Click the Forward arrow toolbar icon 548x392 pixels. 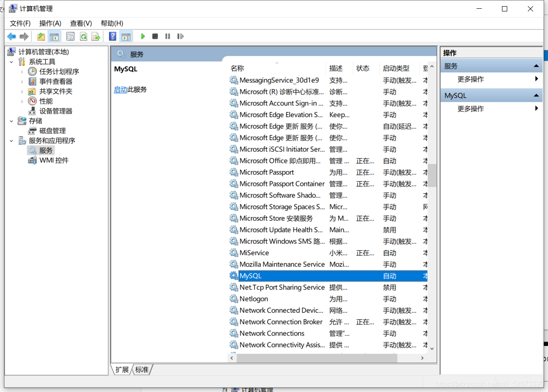pos(24,36)
